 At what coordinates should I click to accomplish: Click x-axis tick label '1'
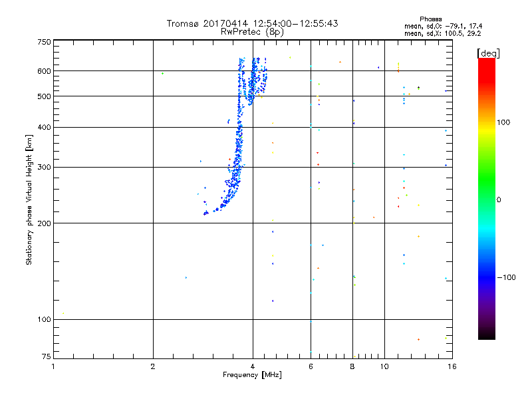click(53, 366)
